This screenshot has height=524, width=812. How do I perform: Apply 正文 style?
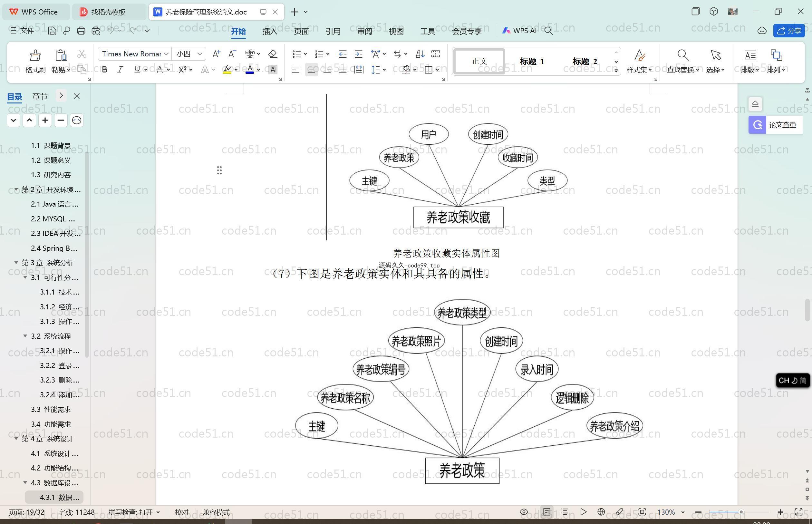[480, 61]
